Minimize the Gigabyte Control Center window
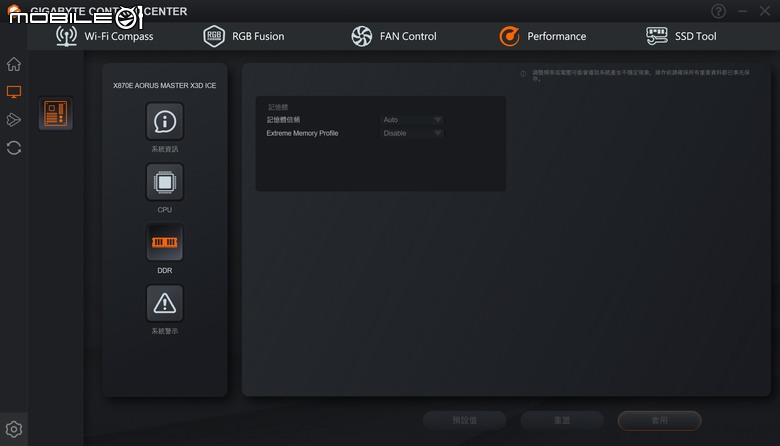The height and width of the screenshot is (446, 780). (x=742, y=11)
